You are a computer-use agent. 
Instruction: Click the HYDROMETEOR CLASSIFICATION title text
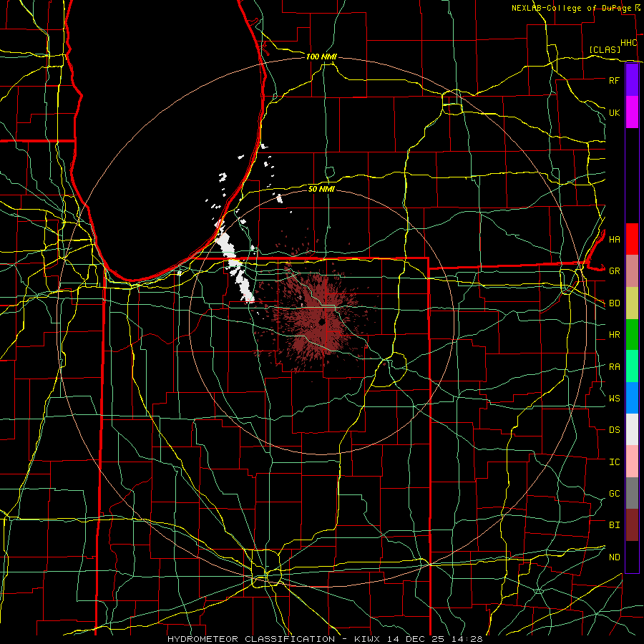251,639
